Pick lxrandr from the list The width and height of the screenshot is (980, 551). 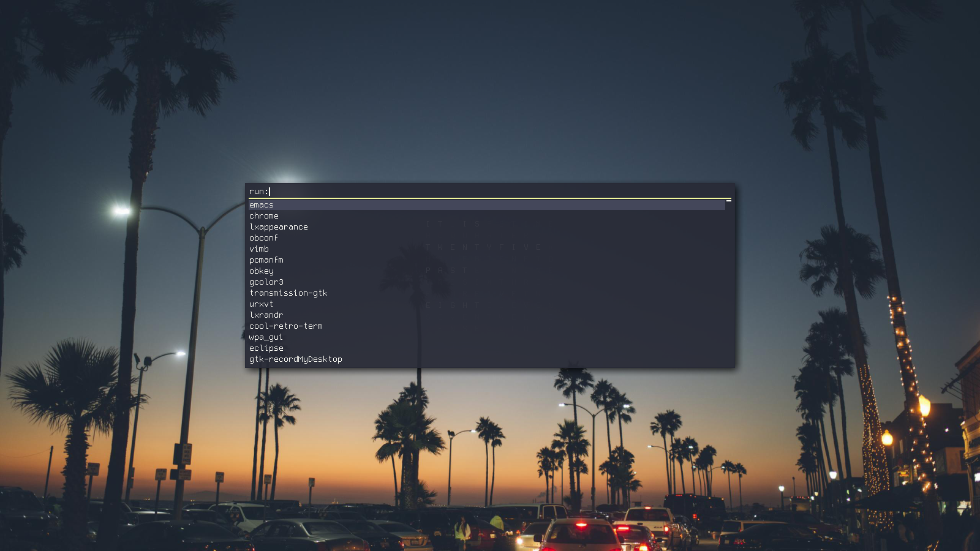pos(486,315)
